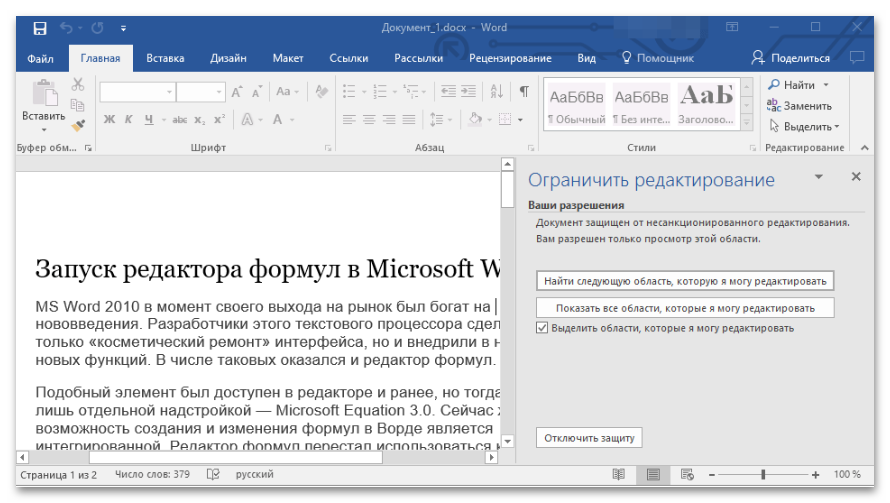Toggle subscript x₂
The width and height of the screenshot is (890, 503).
[x=199, y=120]
